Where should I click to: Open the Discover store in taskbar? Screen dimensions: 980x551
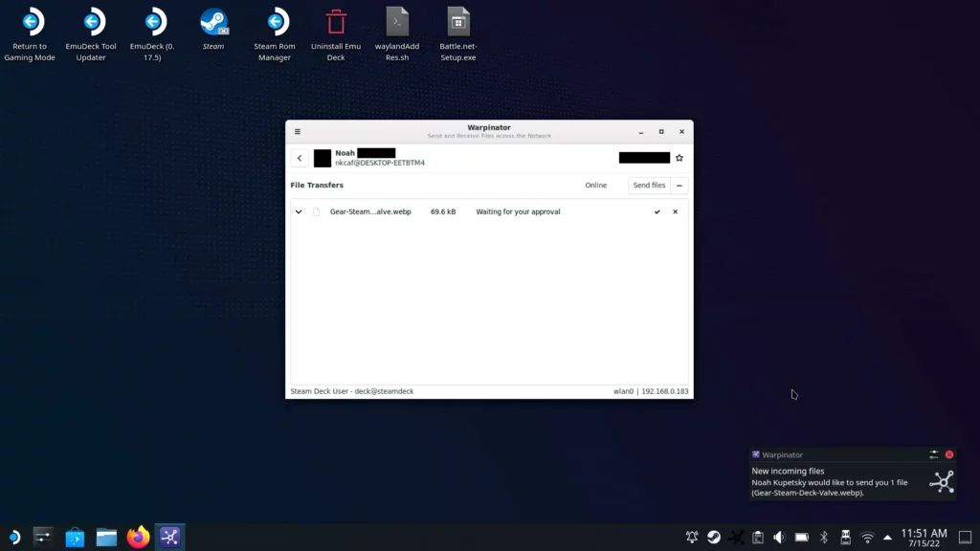75,538
